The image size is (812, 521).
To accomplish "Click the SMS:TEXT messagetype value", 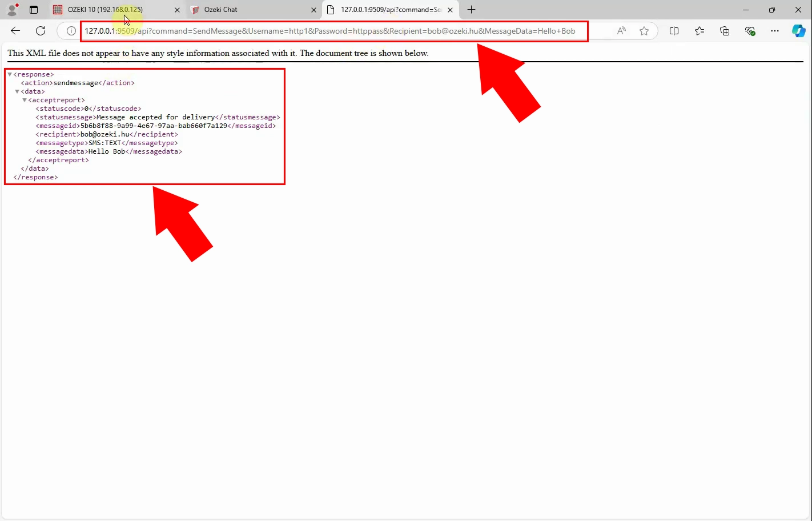I will click(x=105, y=143).
